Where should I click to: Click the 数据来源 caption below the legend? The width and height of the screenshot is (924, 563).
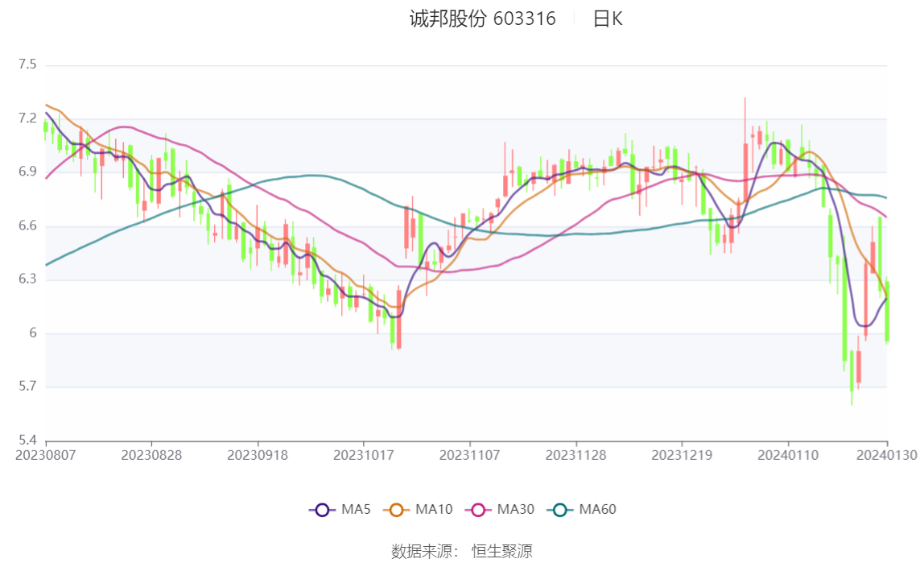click(424, 551)
